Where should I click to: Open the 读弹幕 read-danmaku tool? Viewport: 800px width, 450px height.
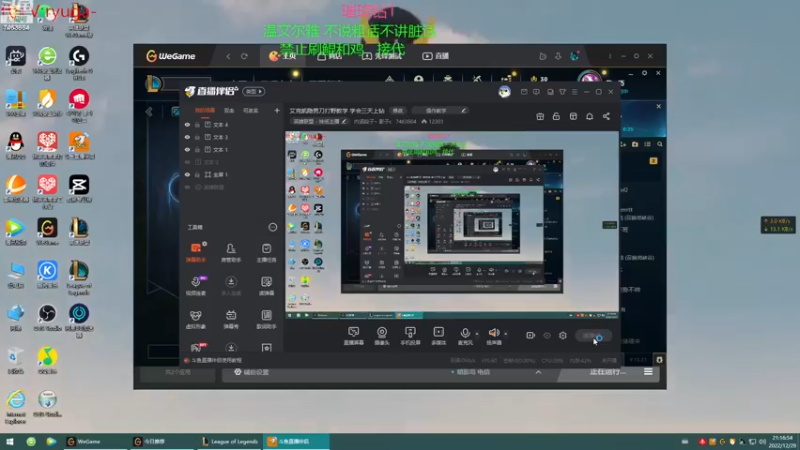pos(266,286)
